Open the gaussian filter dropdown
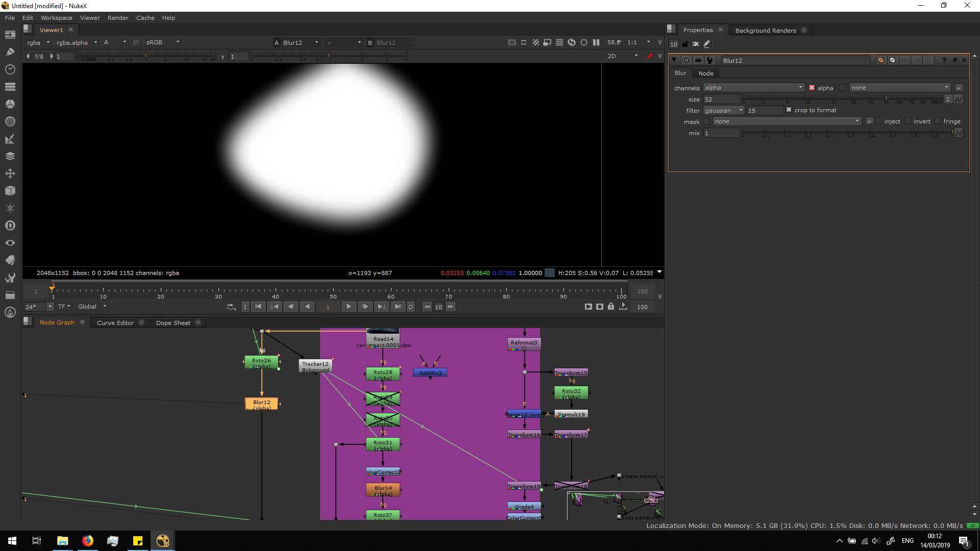The image size is (980, 551). click(x=724, y=111)
